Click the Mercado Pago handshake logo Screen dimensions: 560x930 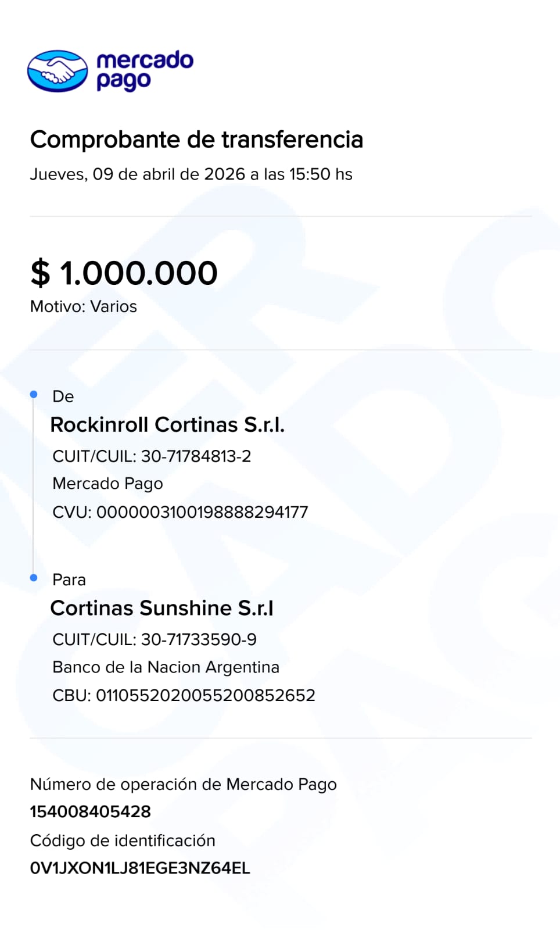(58, 71)
